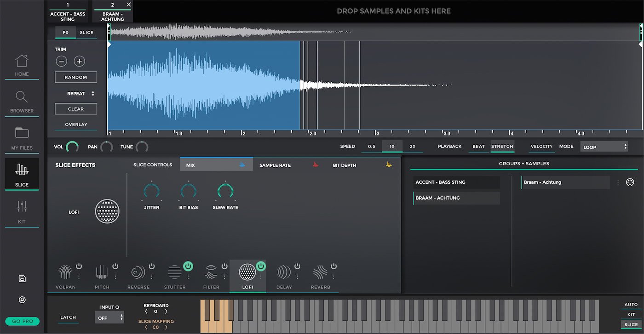This screenshot has height=334, width=644.
Task: Open the Kit mixer icon in sidebar
Action: point(22,207)
